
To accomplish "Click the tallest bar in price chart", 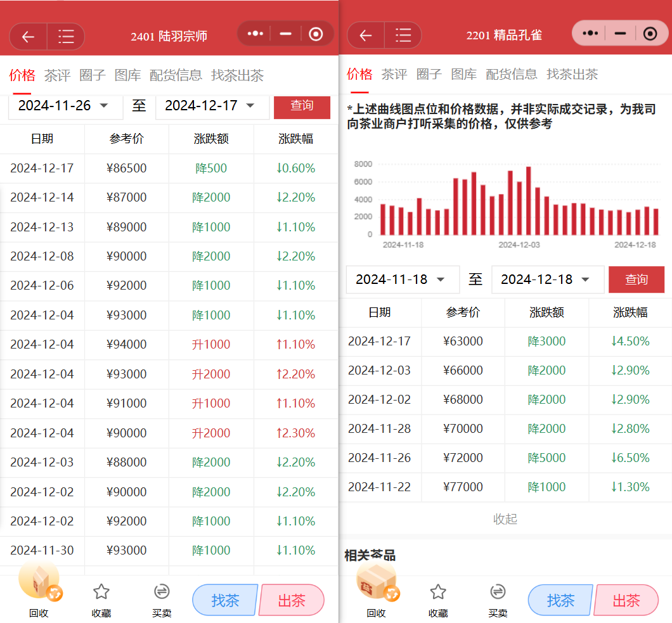I will coord(529,200).
